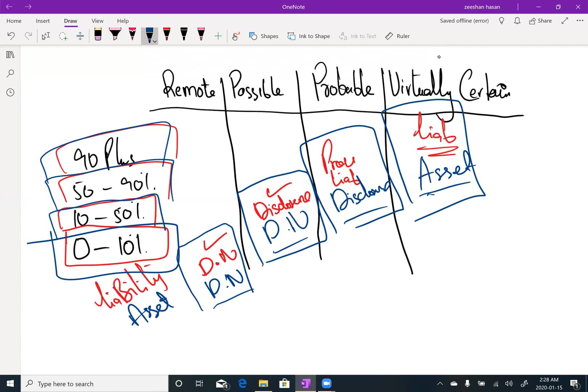This screenshot has width=588, height=392.
Task: Open the search pane magnifier
Action: 10,73
